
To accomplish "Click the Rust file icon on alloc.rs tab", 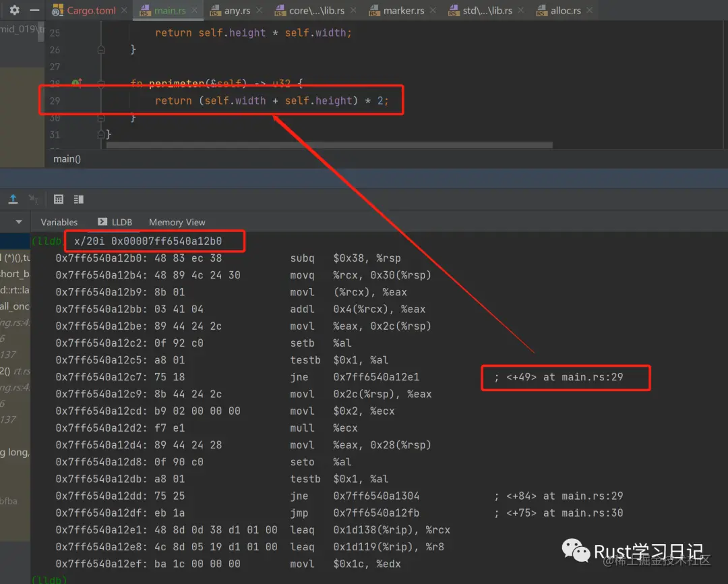I will [541, 10].
